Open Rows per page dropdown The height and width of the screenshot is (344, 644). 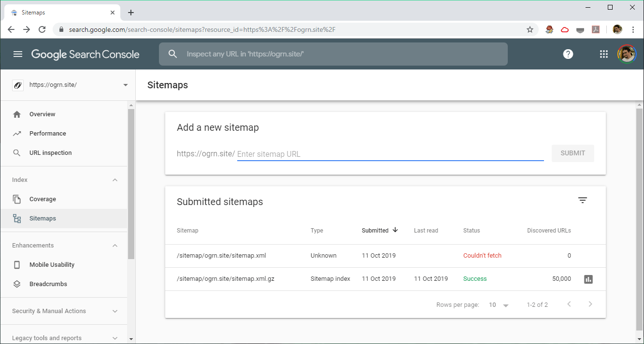[499, 305]
